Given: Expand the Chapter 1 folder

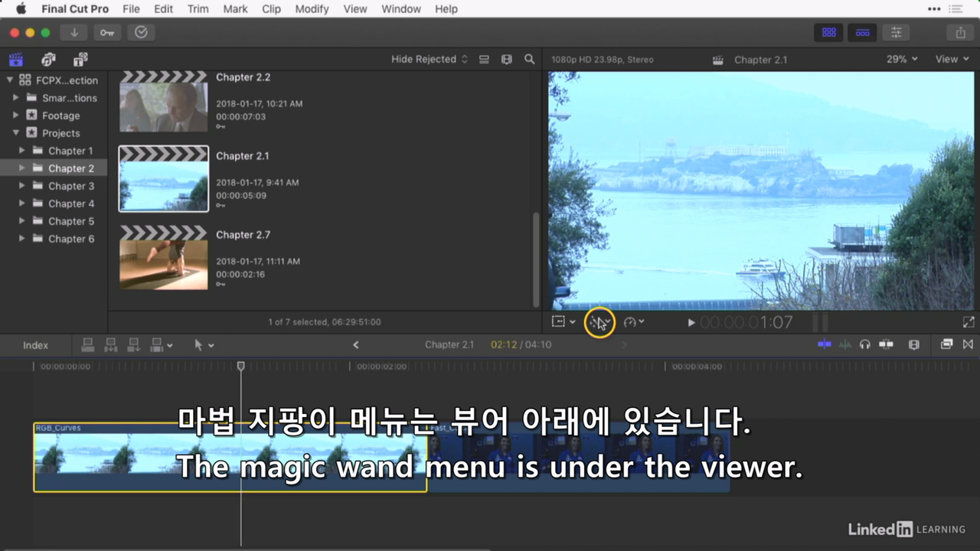Looking at the screenshot, I should 22,151.
